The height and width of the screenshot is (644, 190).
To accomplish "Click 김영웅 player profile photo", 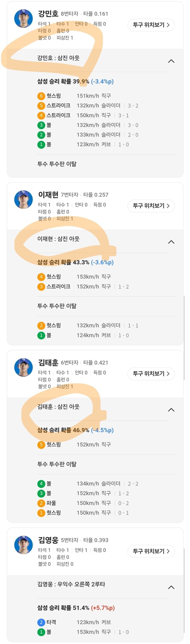I will click(x=23, y=545).
